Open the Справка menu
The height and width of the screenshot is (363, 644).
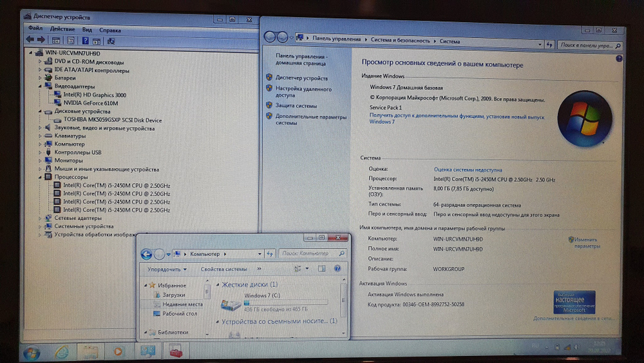(109, 30)
